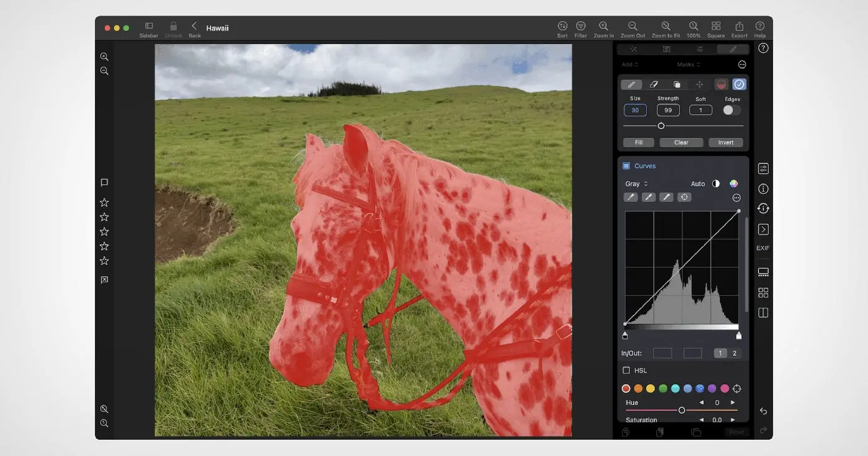Select the red color swatch in HSL

[x=626, y=388]
